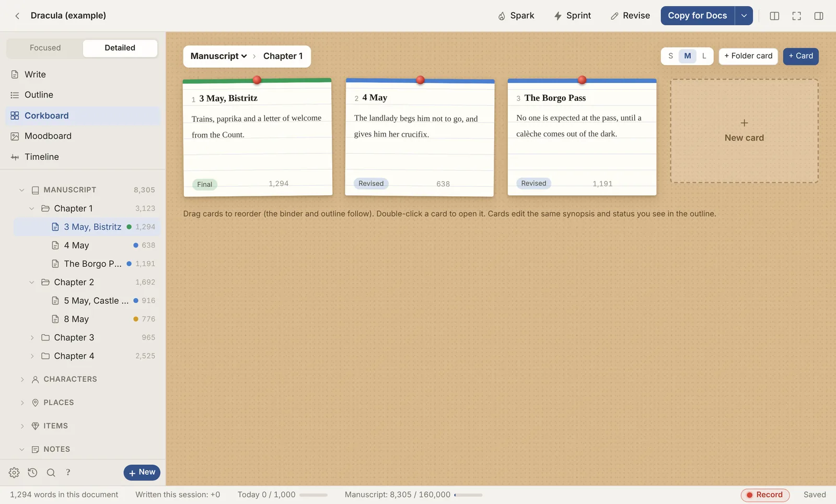Click the + Card button
This screenshot has height=504, width=836.
pos(800,56)
